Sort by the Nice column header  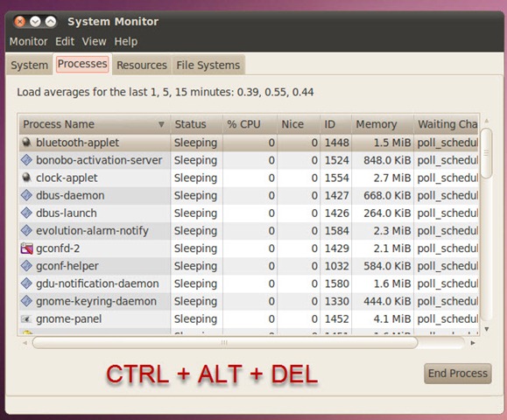pyautogui.click(x=299, y=124)
